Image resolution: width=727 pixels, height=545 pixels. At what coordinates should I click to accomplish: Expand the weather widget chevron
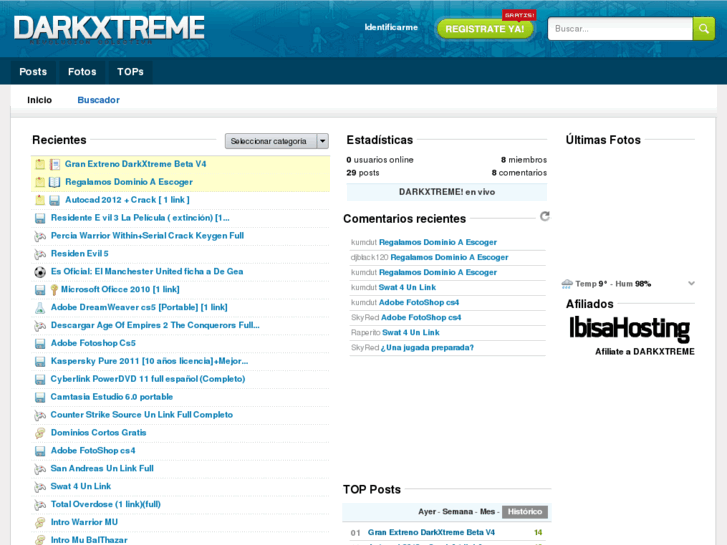[691, 283]
